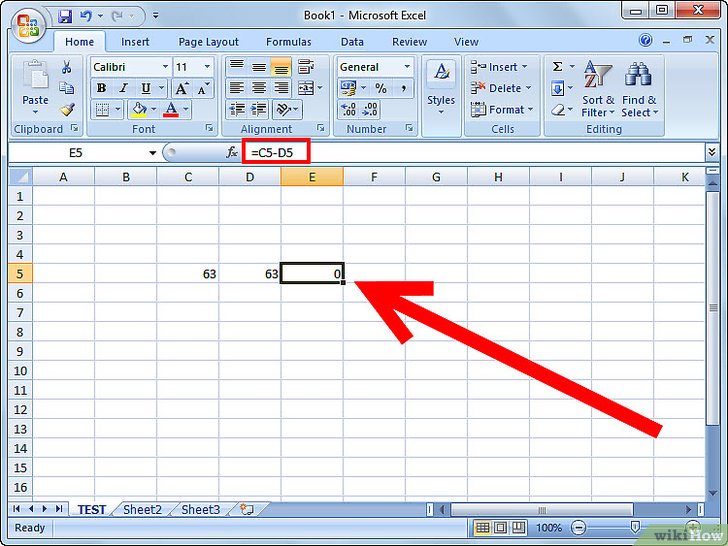Open the Formulas ribbon tab
The height and width of the screenshot is (546, 728).
[288, 42]
